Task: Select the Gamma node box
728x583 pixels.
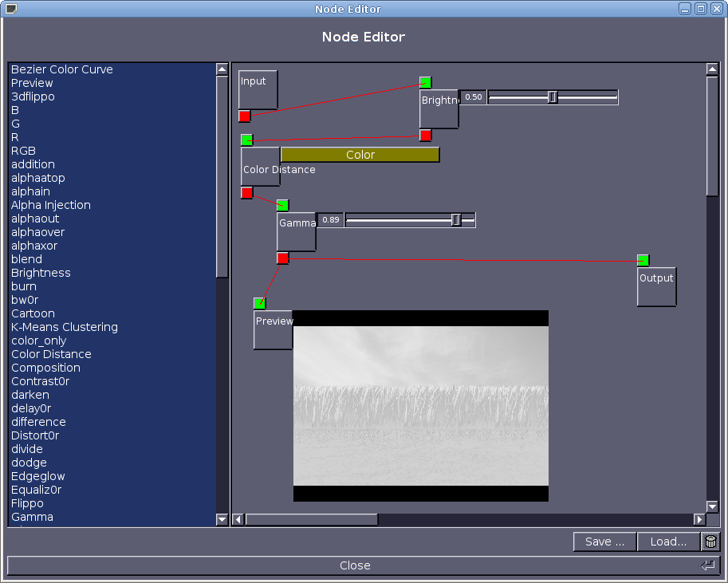Action: [296, 232]
